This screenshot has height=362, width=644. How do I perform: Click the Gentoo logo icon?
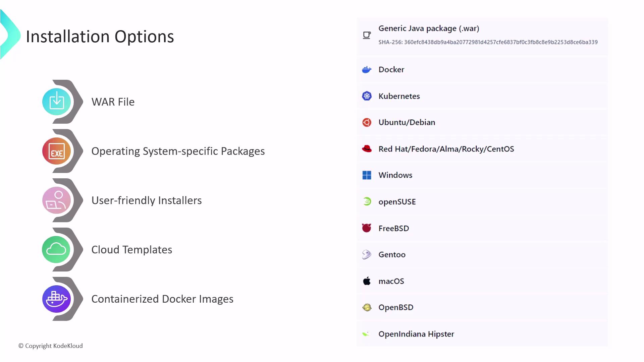coord(367,255)
